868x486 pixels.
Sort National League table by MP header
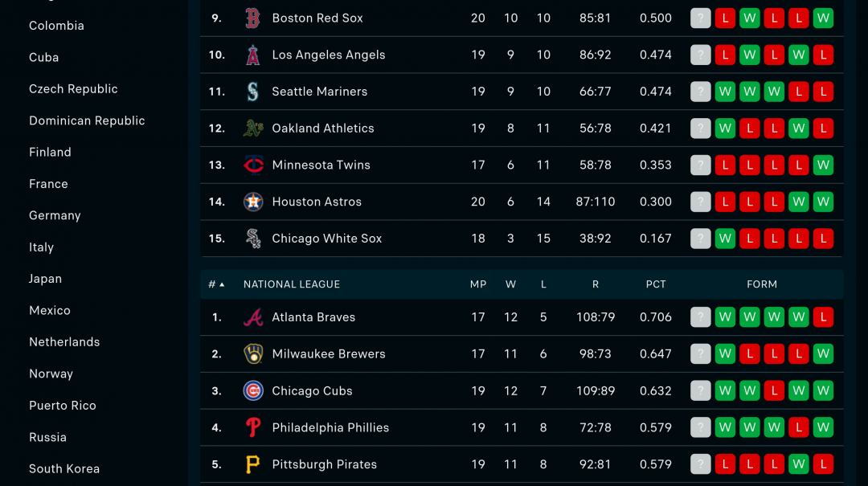coord(478,284)
